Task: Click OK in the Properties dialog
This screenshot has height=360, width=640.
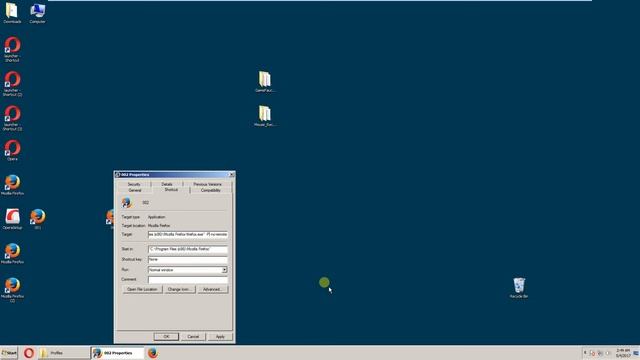Action: (x=166, y=337)
